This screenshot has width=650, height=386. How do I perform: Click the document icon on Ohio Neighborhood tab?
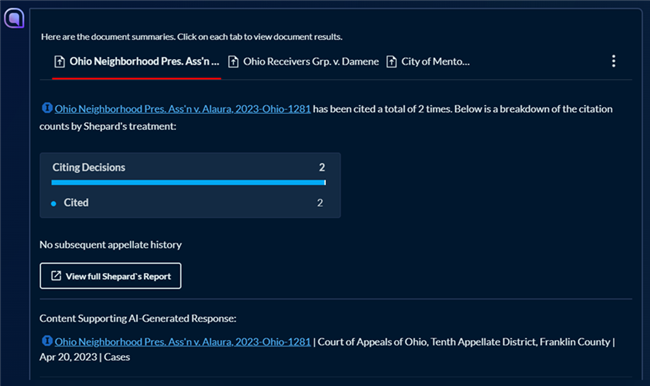60,62
